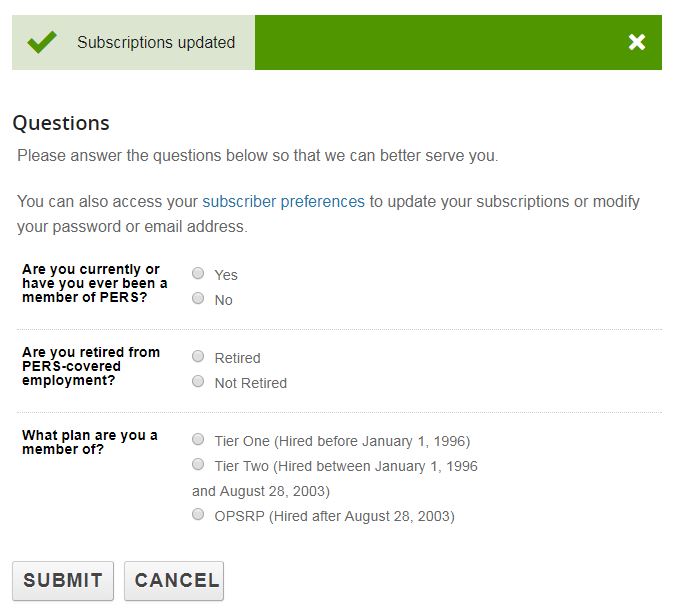Click the 'Please answer the questions below' text
The image size is (679, 611).
[257, 156]
